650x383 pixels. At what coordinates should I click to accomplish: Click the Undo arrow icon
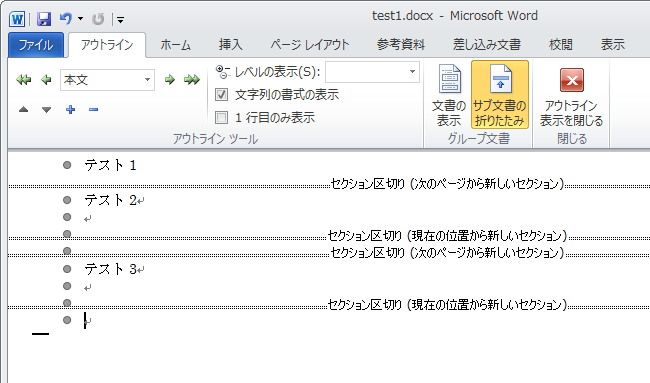pyautogui.click(x=65, y=19)
